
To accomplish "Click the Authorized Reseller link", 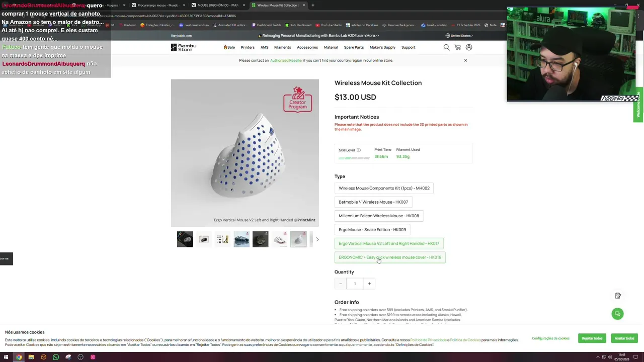I will click(x=286, y=60).
